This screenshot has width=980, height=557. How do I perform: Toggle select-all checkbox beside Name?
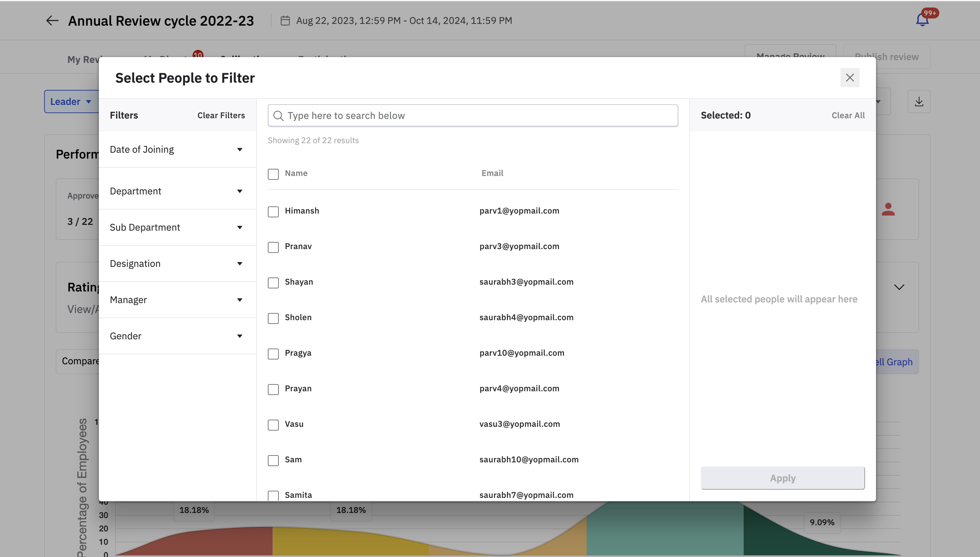coord(273,174)
